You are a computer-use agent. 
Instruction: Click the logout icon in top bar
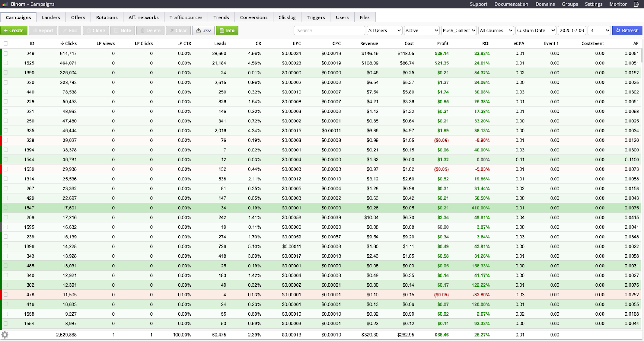(636, 4)
